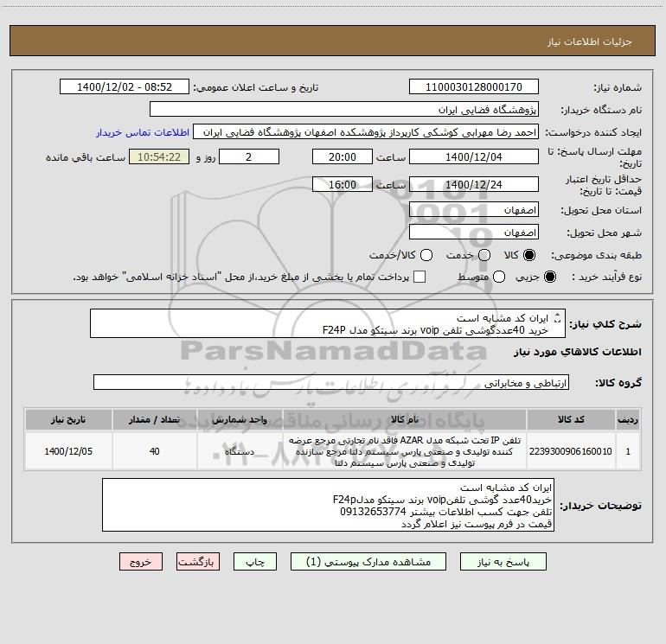The image size is (666, 644).
Task: Click the countdown timer 10:54:22
Action: pyautogui.click(x=159, y=156)
